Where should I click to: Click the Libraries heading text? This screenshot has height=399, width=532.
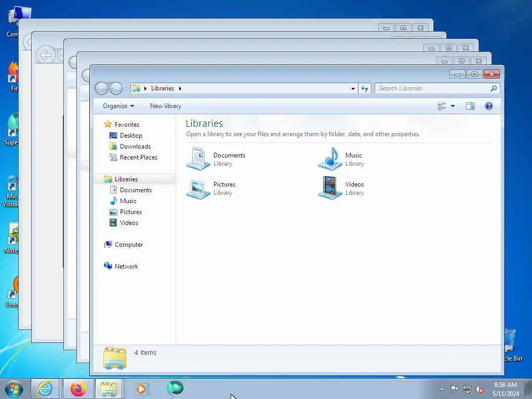[x=204, y=123]
